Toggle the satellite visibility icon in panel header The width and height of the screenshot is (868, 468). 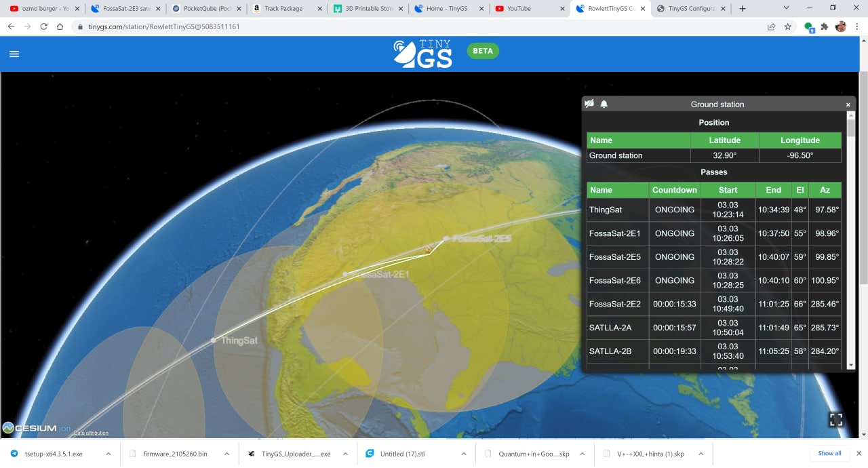pos(589,104)
